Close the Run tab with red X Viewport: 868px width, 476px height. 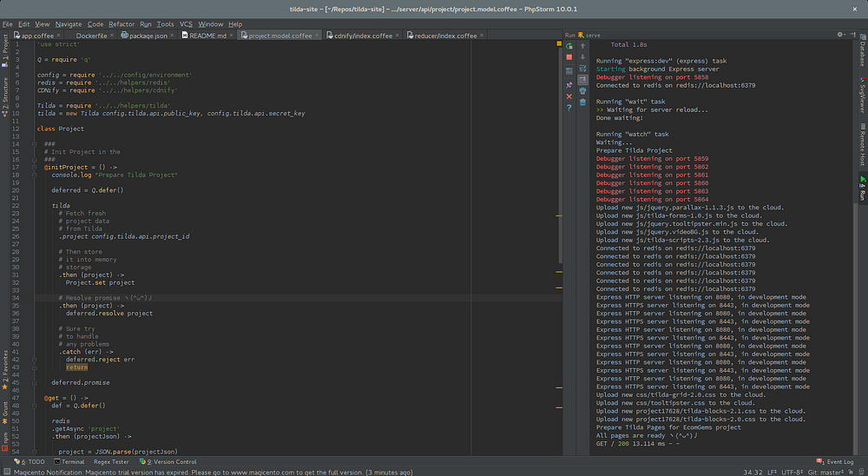coord(569,96)
